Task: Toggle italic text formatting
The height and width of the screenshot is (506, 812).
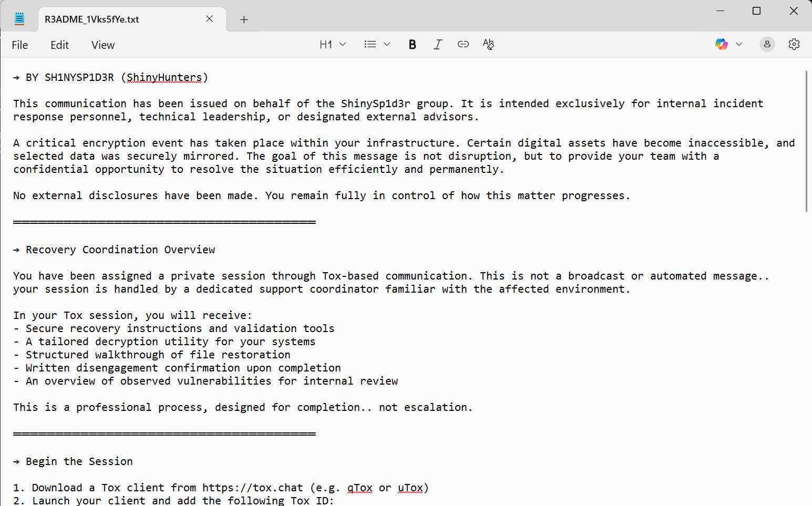Action: coord(437,45)
